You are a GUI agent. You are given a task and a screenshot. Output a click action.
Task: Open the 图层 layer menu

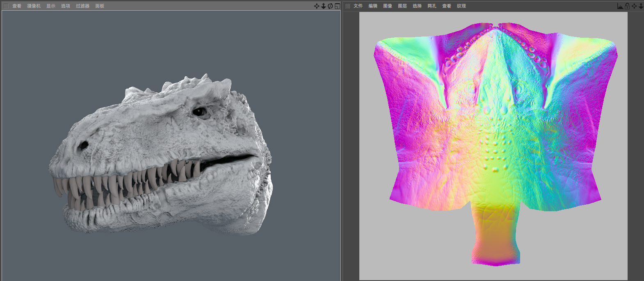click(x=402, y=6)
